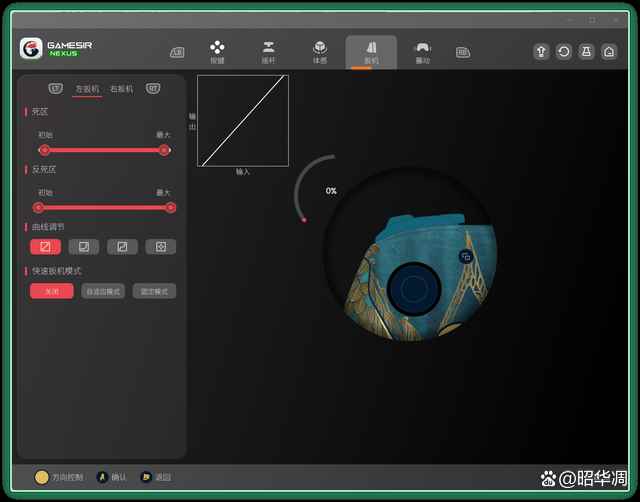Viewport: 640px width, 502px height.
Task: Choose 自适应模式 quick trigger mode
Action: [x=103, y=291]
